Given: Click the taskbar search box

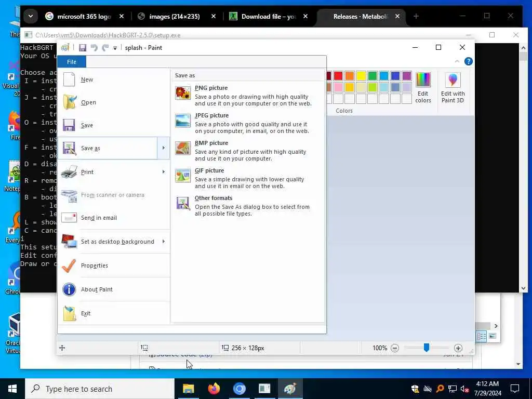Looking at the screenshot, I should 100,389.
